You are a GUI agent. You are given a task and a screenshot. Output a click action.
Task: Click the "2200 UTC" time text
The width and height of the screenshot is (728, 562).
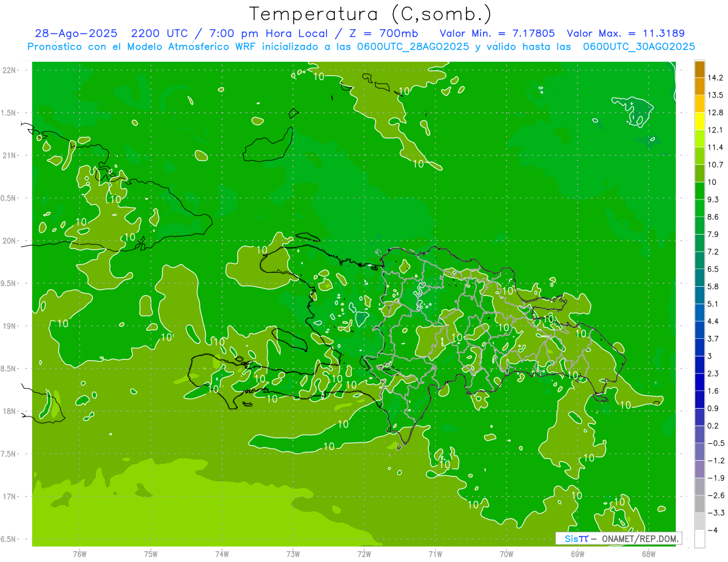tap(161, 33)
